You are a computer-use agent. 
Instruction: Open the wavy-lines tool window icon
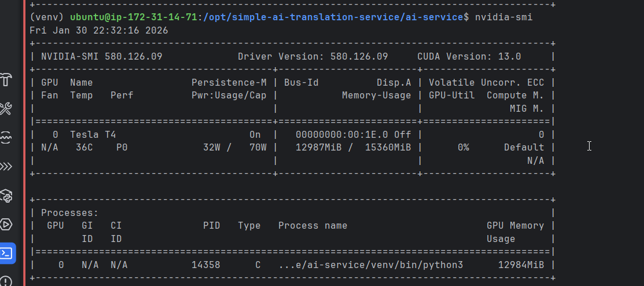point(6,138)
